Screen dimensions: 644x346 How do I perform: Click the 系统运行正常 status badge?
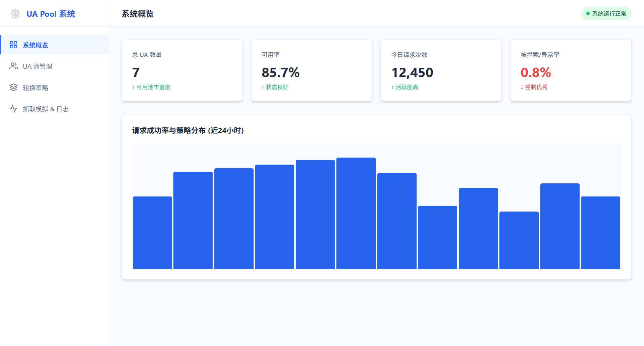click(606, 13)
